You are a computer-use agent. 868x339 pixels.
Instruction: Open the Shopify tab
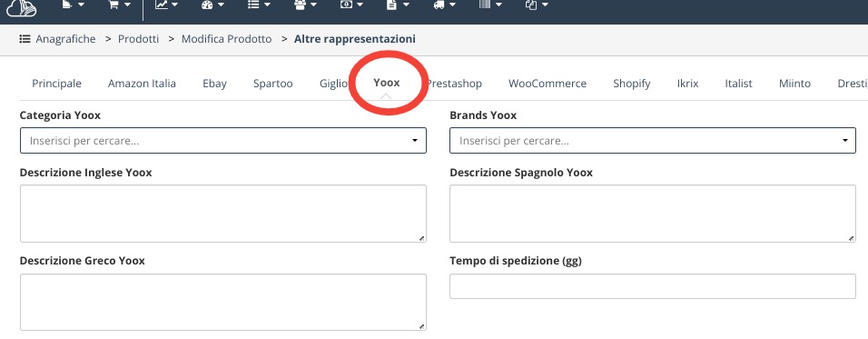click(x=632, y=84)
